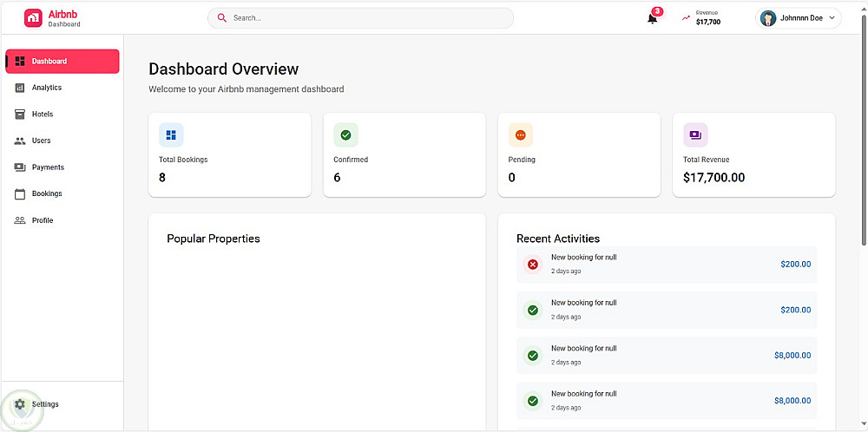The image size is (868, 432).
Task: Click the first $200.00 amount in activities
Action: coord(795,265)
